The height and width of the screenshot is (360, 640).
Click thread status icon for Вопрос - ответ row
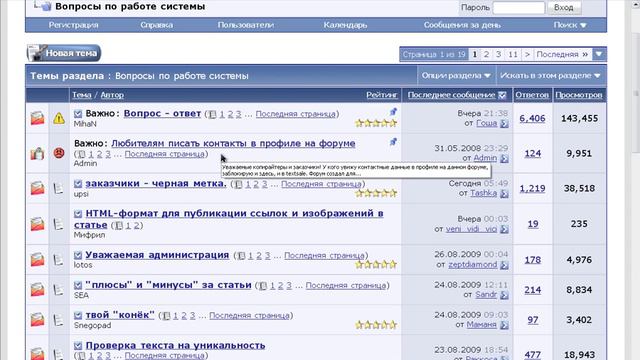click(37, 118)
